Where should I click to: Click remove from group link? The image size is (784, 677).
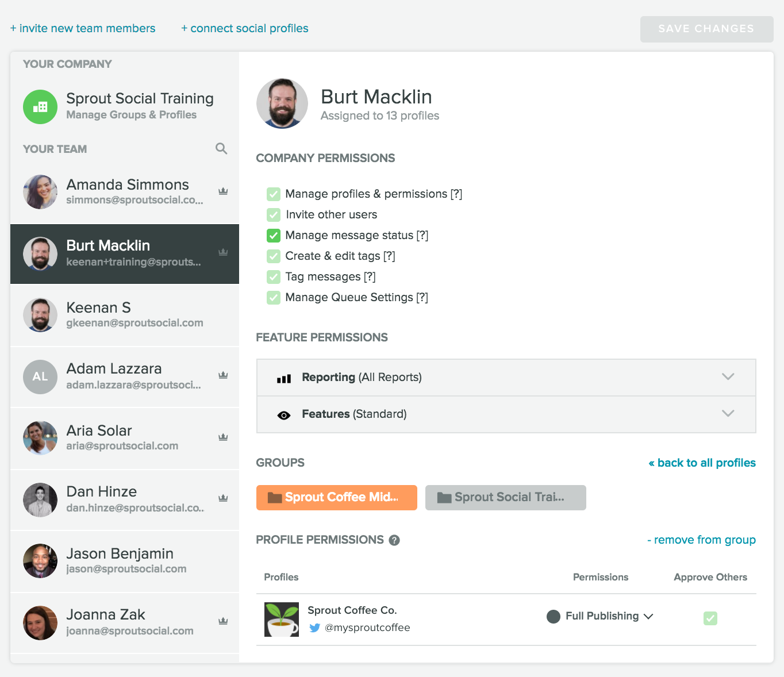click(x=701, y=540)
